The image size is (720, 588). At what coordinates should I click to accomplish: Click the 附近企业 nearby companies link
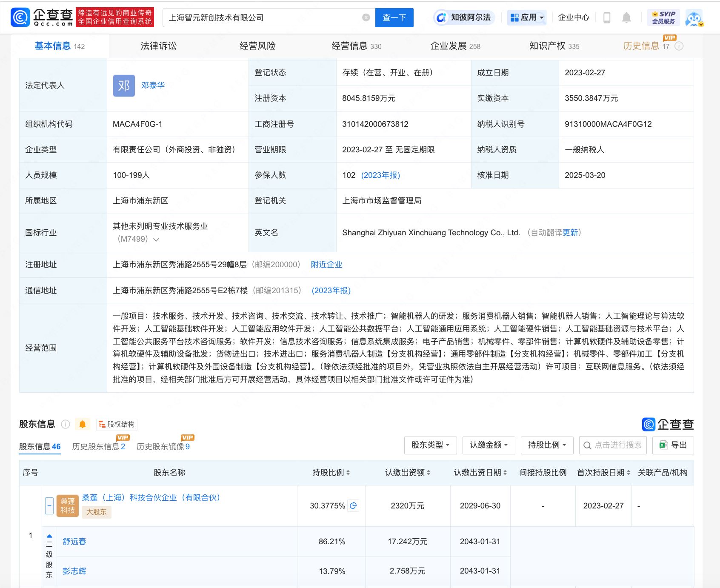[326, 264]
